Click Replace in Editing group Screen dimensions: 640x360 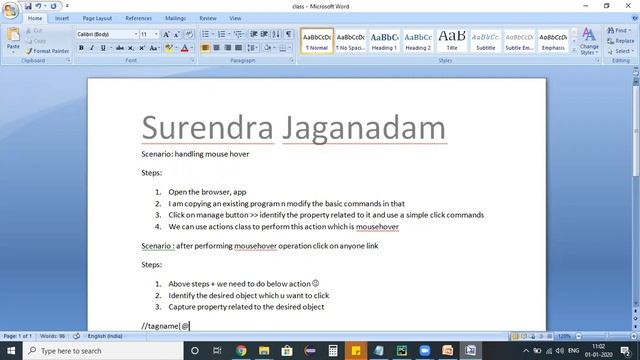[x=620, y=41]
